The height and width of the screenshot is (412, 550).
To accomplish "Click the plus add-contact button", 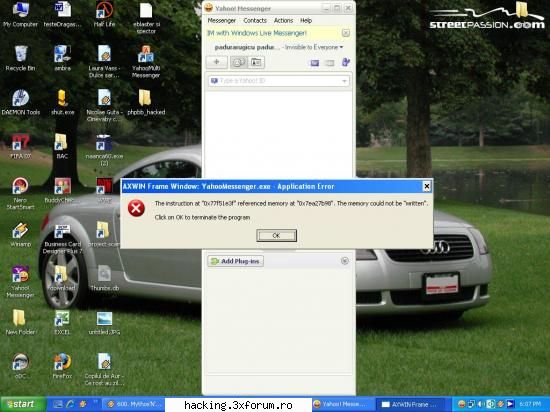I will click(x=216, y=62).
